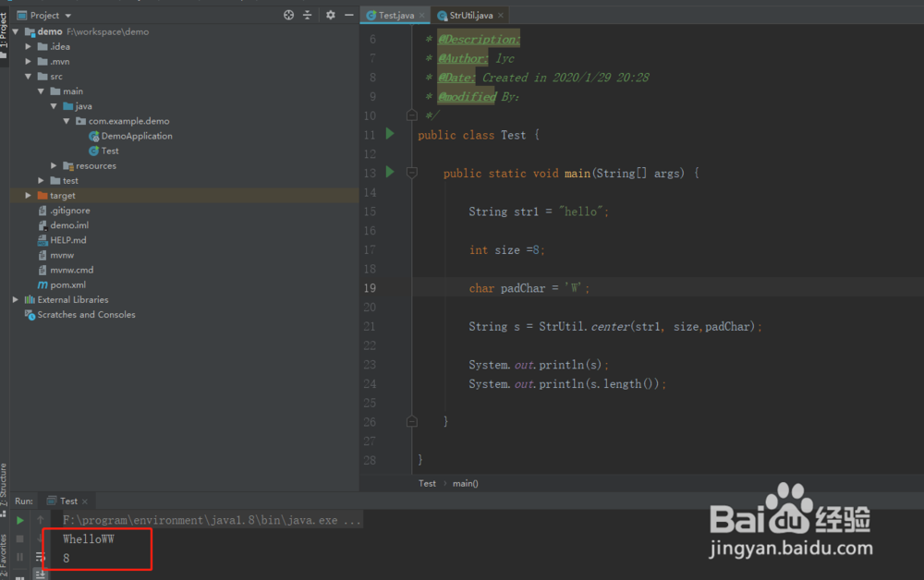The image size is (924, 580).
Task: Click the fold end marker at line 26
Action: [412, 421]
